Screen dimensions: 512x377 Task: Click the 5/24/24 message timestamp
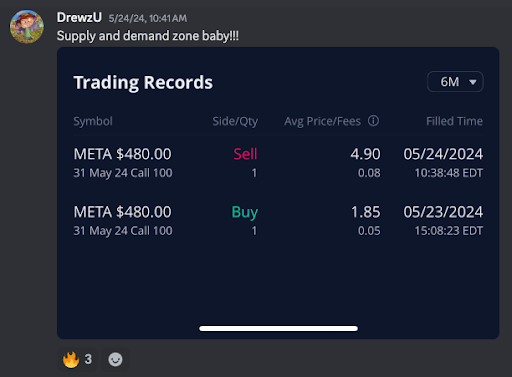(x=147, y=18)
